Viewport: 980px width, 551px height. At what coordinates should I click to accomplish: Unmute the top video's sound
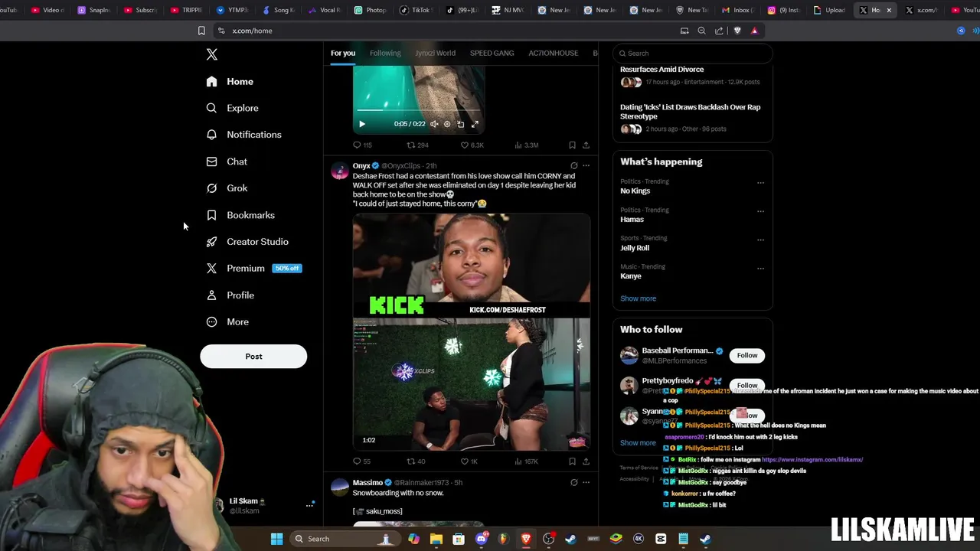click(x=434, y=124)
